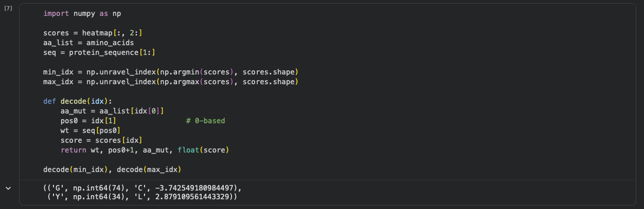Click the line assigning min_idx
644x209 pixels.
click(x=171, y=72)
